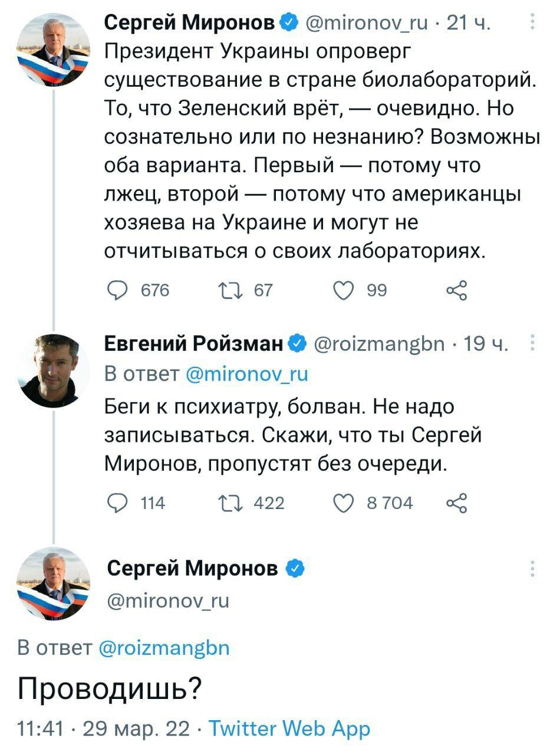Viewport: 560px width, 755px height.
Task: Like Mironov's tweet with 99 likes
Action: (345, 290)
